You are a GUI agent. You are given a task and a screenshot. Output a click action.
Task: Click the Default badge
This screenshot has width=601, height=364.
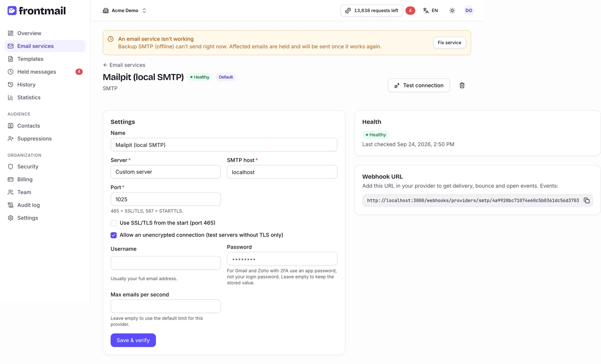tap(226, 77)
